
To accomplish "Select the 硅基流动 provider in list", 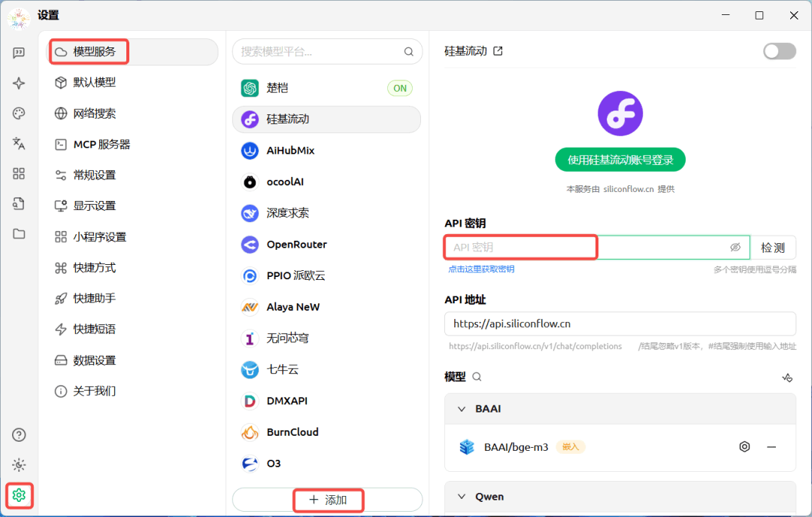I will coord(327,119).
